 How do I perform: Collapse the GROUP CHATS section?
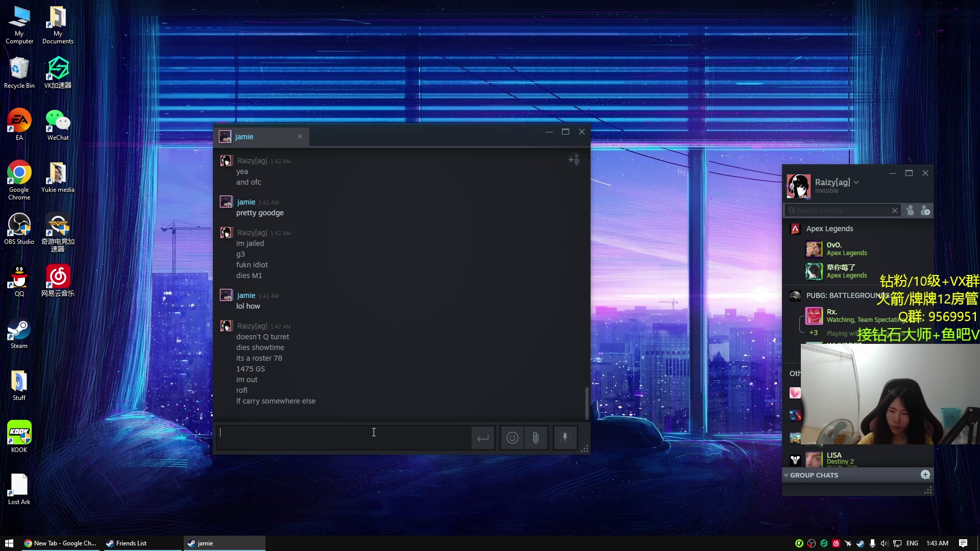point(786,475)
